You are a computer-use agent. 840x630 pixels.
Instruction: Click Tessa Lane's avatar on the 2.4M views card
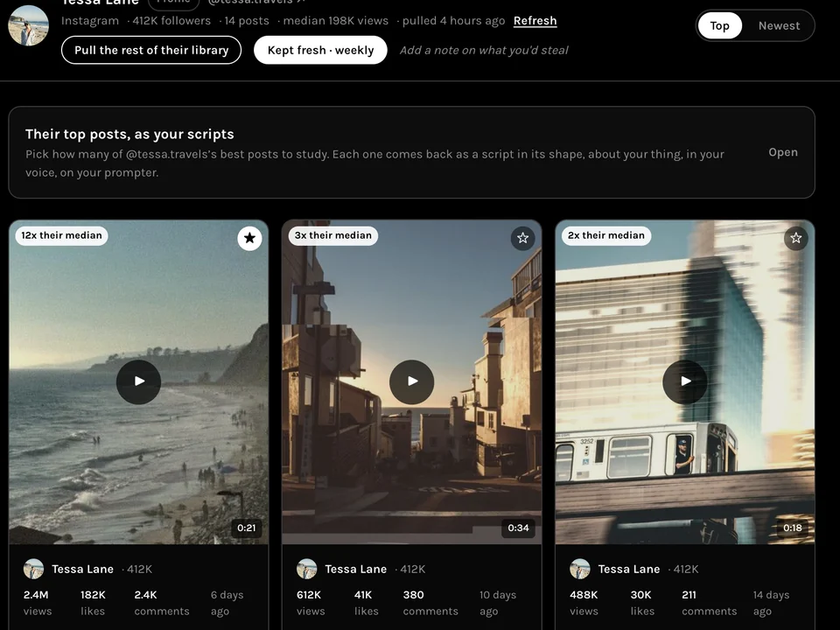coord(34,569)
